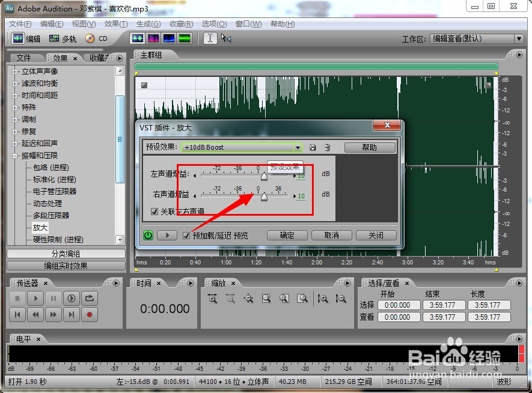Image resolution: width=532 pixels, height=393 pixels.
Task: Zoom in horizontally icon in zoom panel
Action: pyautogui.click(x=213, y=299)
